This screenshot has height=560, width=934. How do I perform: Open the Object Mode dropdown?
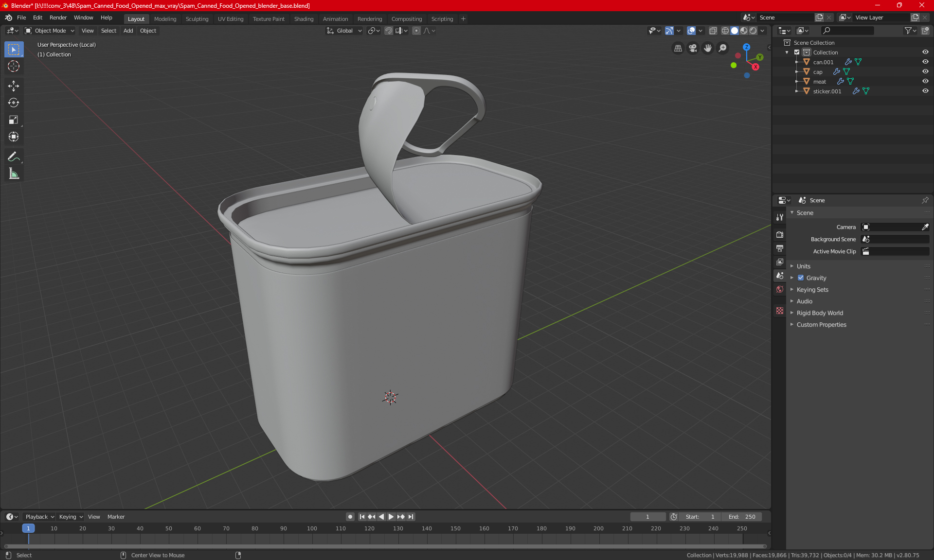tap(49, 31)
